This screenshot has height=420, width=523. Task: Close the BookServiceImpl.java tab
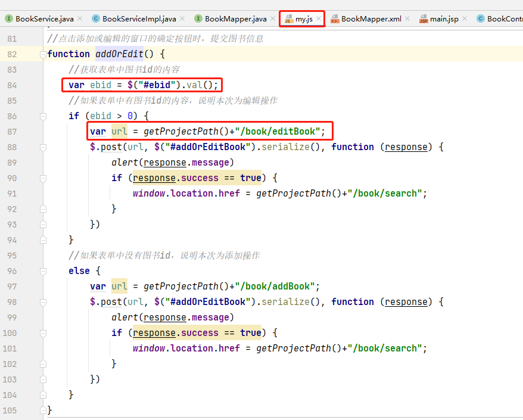[182, 18]
